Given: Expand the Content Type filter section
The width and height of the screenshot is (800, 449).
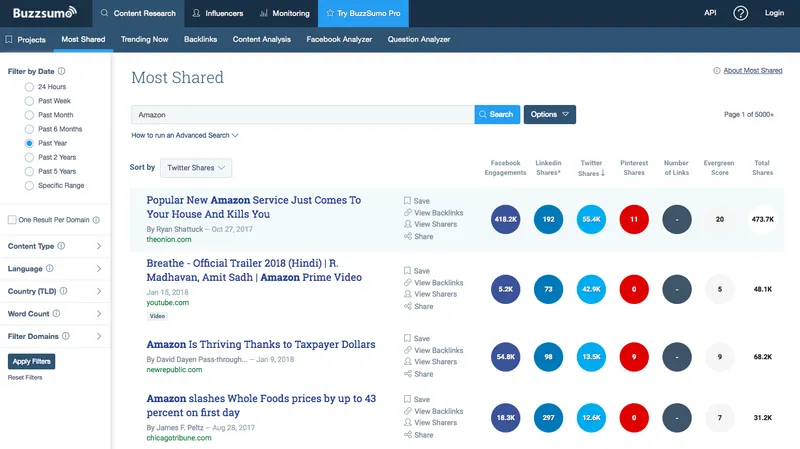Looking at the screenshot, I should [54, 245].
